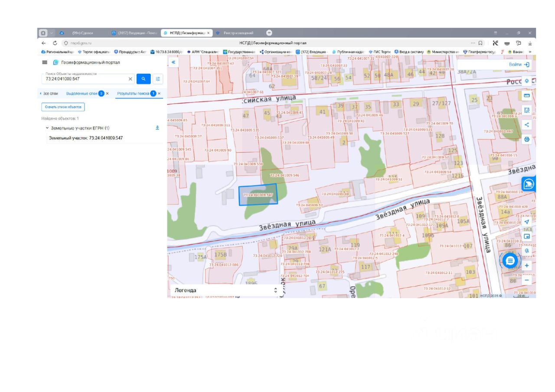This screenshot has width=555, height=392.
Task: Open search filter settings icon
Action: coord(158,79)
